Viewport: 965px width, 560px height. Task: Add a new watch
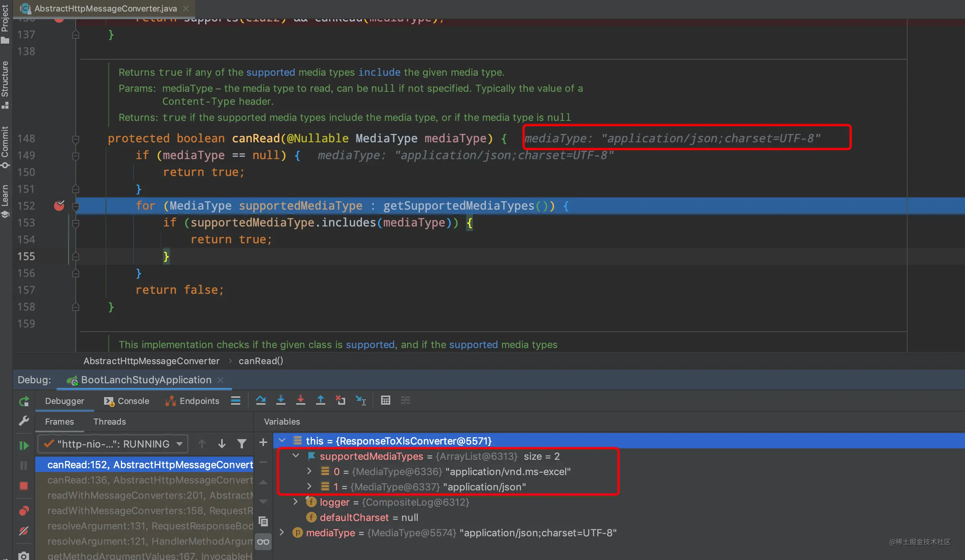[263, 443]
